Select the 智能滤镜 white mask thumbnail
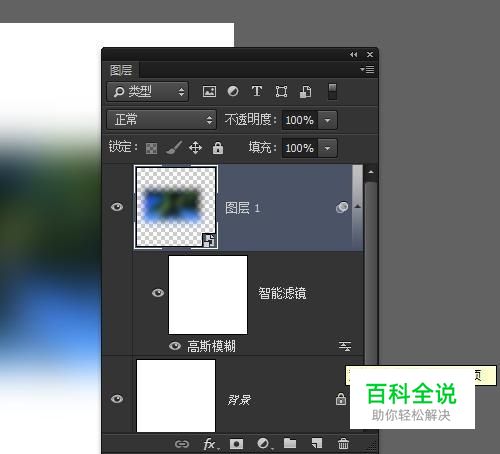The height and width of the screenshot is (454, 500). coord(208,295)
